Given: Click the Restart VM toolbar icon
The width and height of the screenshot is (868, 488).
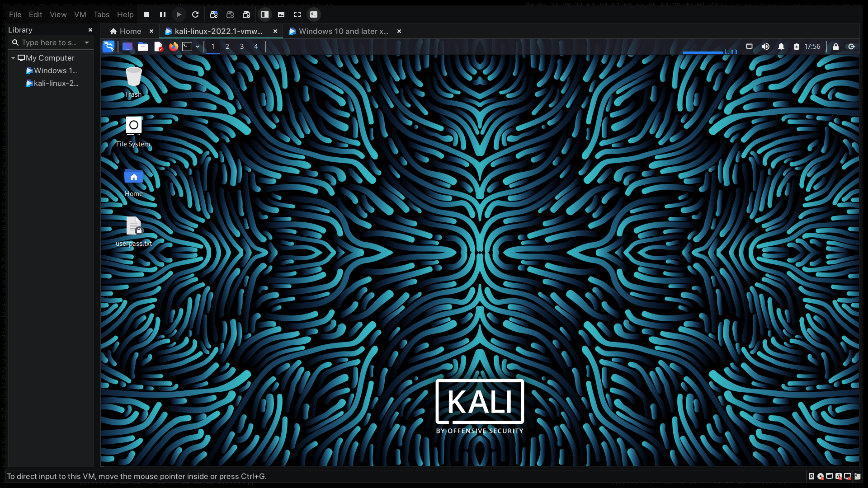Looking at the screenshot, I should [195, 14].
